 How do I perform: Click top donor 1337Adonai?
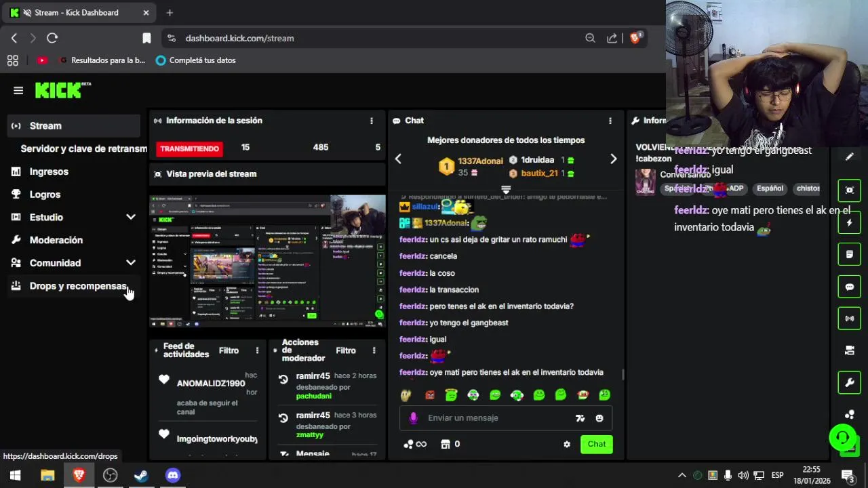click(x=480, y=161)
